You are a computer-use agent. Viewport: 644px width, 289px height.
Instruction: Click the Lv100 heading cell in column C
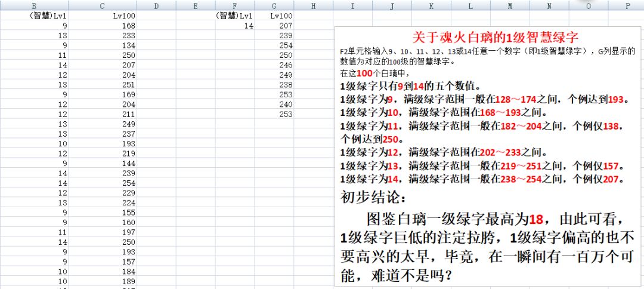point(103,16)
